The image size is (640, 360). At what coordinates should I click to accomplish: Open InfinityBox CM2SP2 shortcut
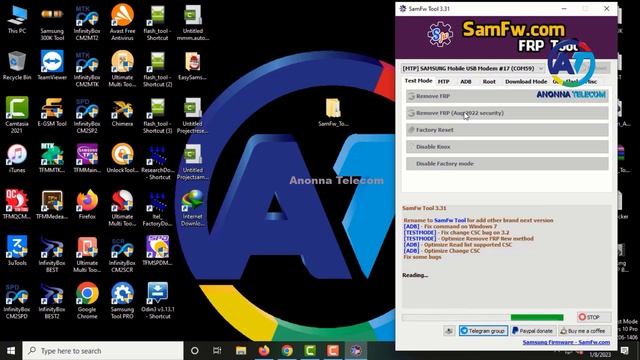click(x=87, y=115)
